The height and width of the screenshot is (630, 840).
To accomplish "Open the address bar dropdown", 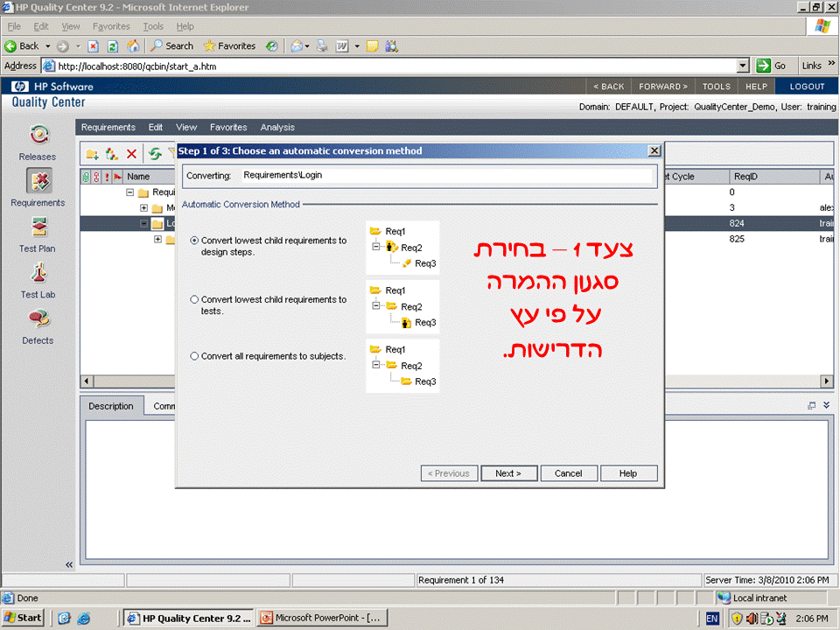I will tap(743, 66).
